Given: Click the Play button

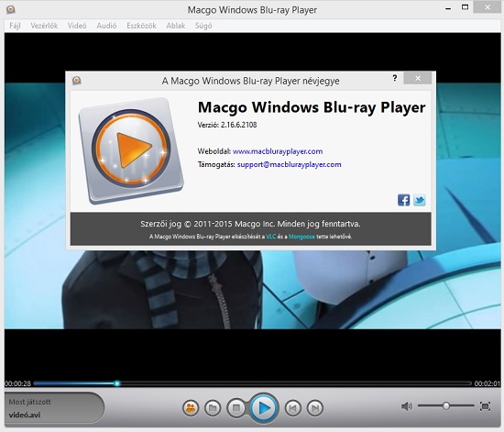Looking at the screenshot, I should pos(264,408).
